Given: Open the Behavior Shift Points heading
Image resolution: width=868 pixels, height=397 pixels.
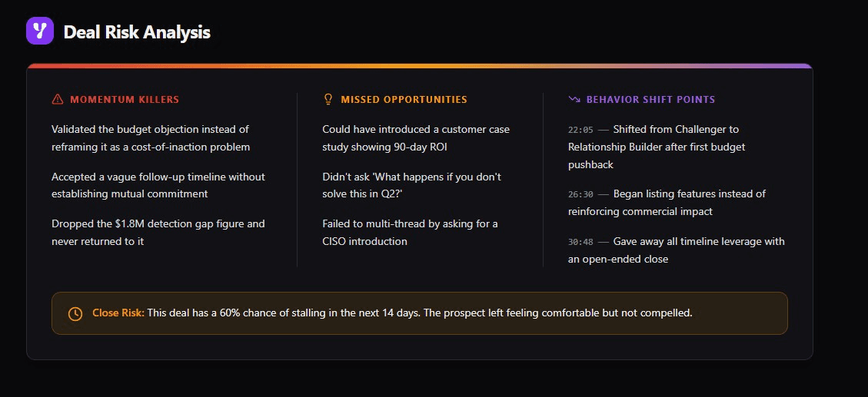Looking at the screenshot, I should pos(650,100).
